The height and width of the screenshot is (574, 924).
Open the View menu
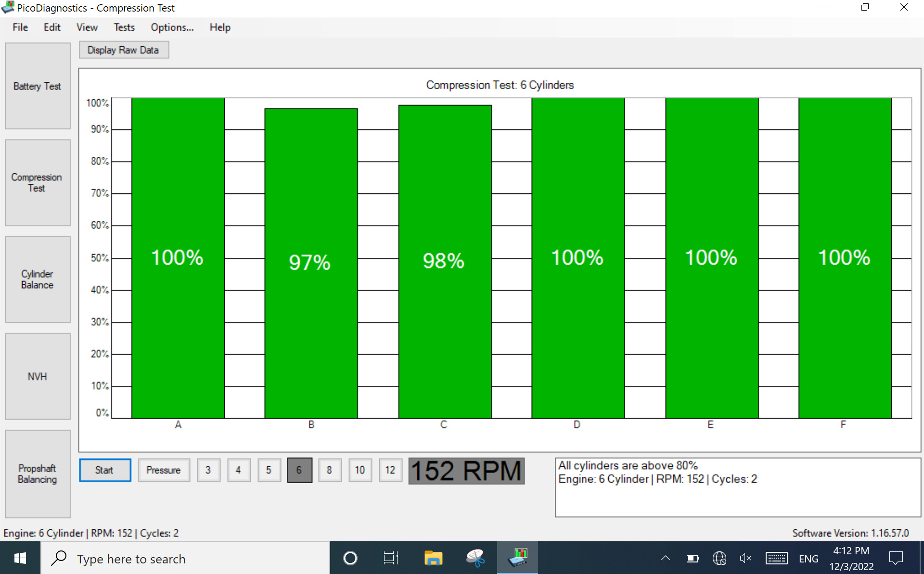[87, 27]
